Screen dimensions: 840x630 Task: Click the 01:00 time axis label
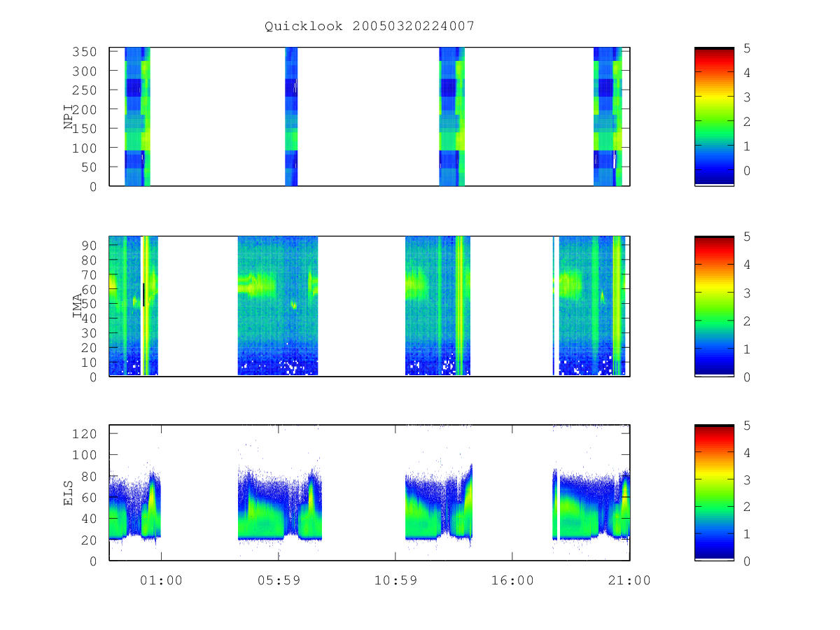click(x=162, y=580)
